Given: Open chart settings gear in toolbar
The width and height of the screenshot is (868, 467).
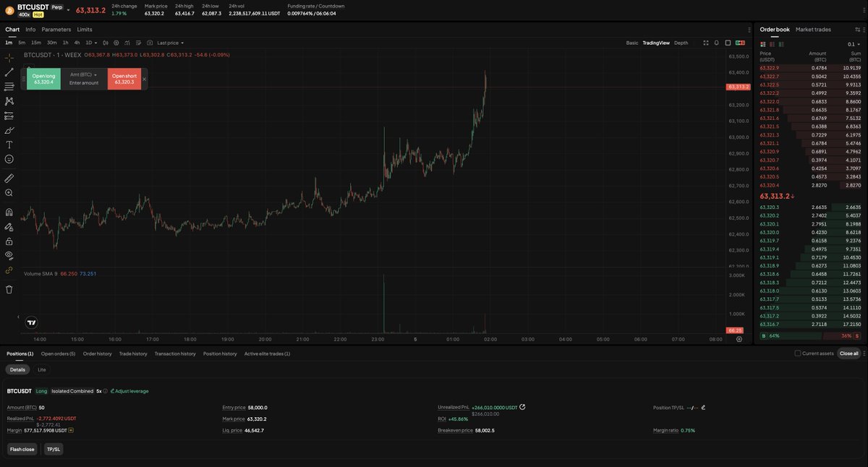Looking at the screenshot, I should click(116, 43).
